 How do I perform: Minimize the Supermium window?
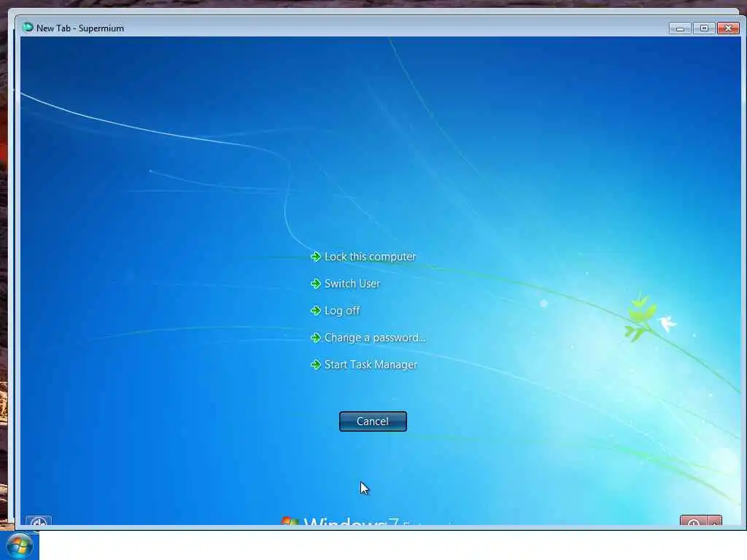click(x=680, y=28)
